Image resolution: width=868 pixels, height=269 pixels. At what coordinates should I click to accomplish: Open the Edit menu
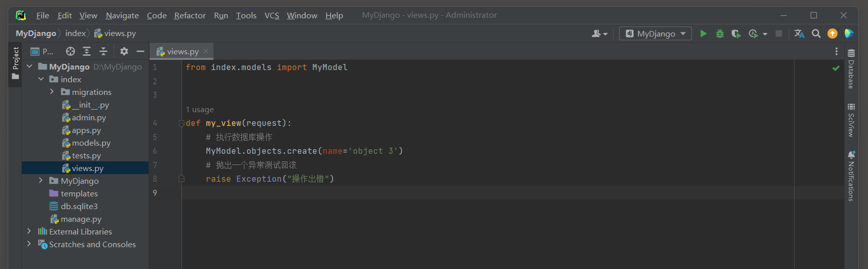64,15
